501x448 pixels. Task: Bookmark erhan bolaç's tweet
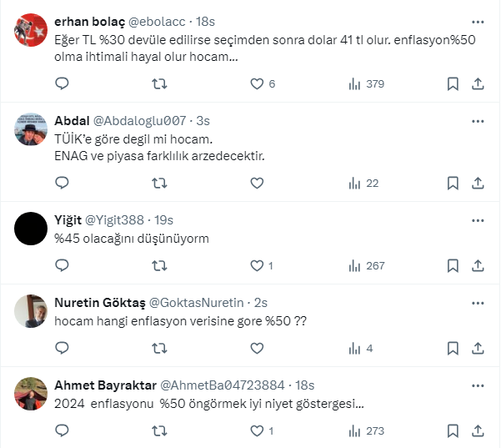(453, 83)
